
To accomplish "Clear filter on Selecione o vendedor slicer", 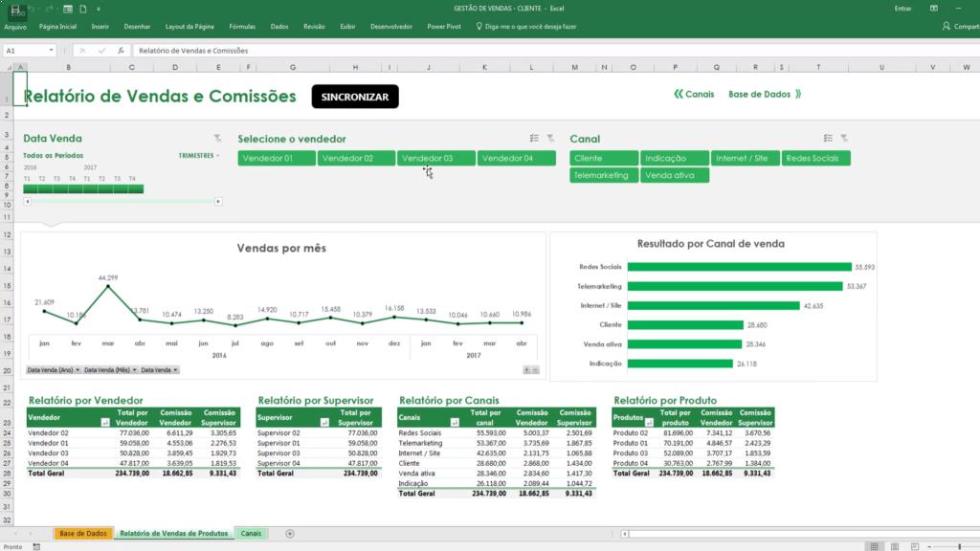I will coord(549,139).
